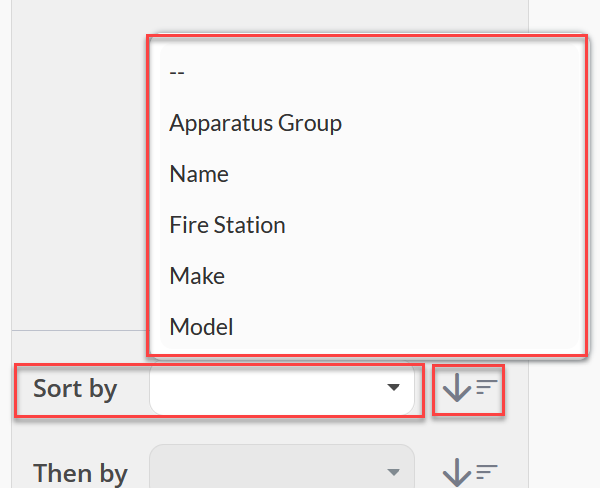Pick Fire Station from the dropdown list
This screenshot has height=488, width=600.
[227, 225]
